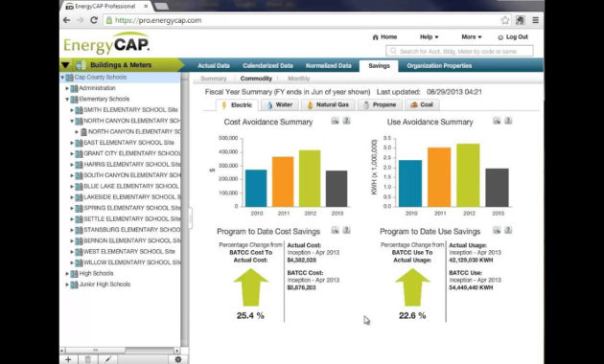Switch to the Actual Data tab
The image size is (604, 364).
pyautogui.click(x=214, y=66)
